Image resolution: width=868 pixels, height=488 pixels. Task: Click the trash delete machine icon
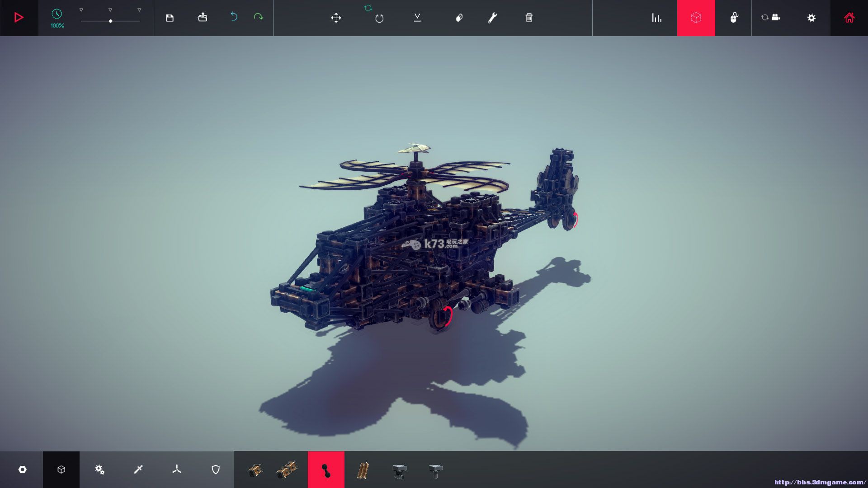pyautogui.click(x=529, y=18)
